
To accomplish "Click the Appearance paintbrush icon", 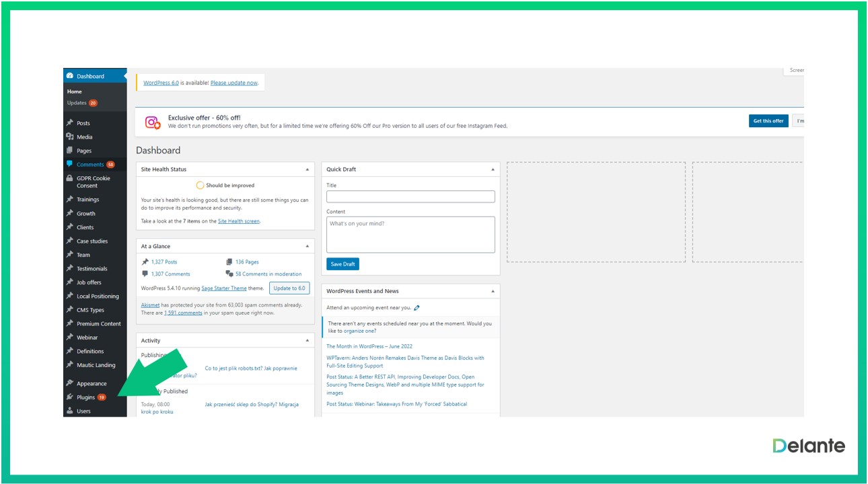I will 70,383.
